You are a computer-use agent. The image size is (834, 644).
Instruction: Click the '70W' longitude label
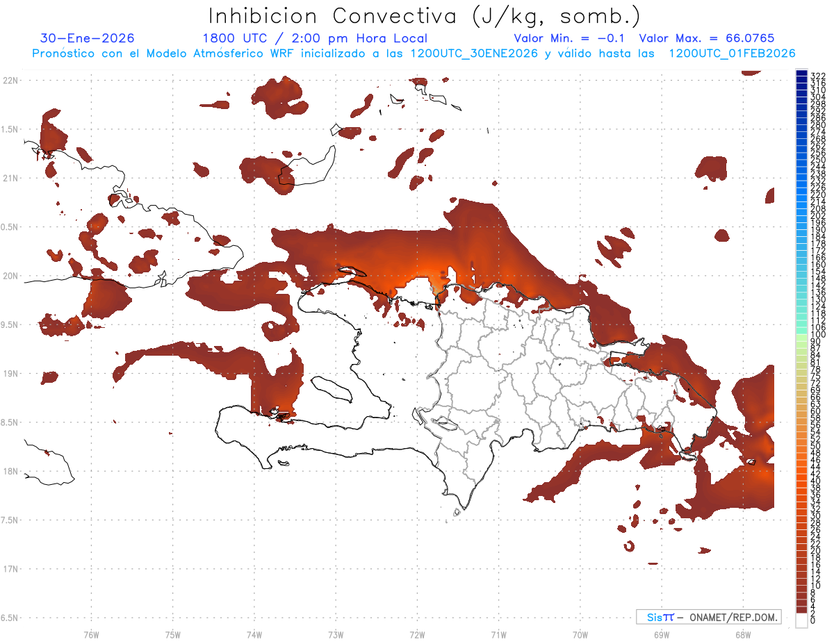(x=580, y=634)
